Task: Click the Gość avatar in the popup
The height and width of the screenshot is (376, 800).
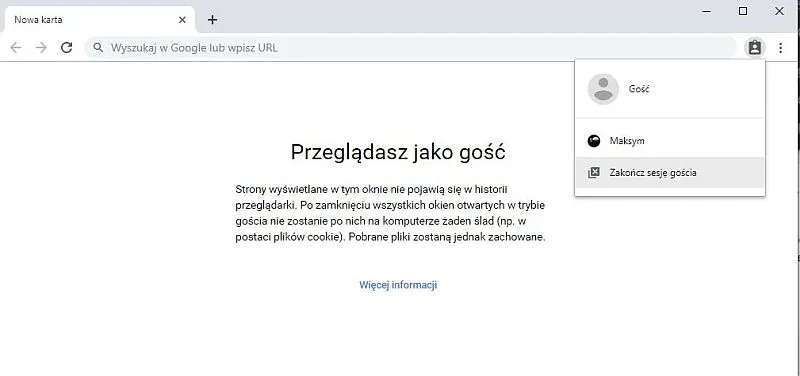Action: [x=603, y=89]
